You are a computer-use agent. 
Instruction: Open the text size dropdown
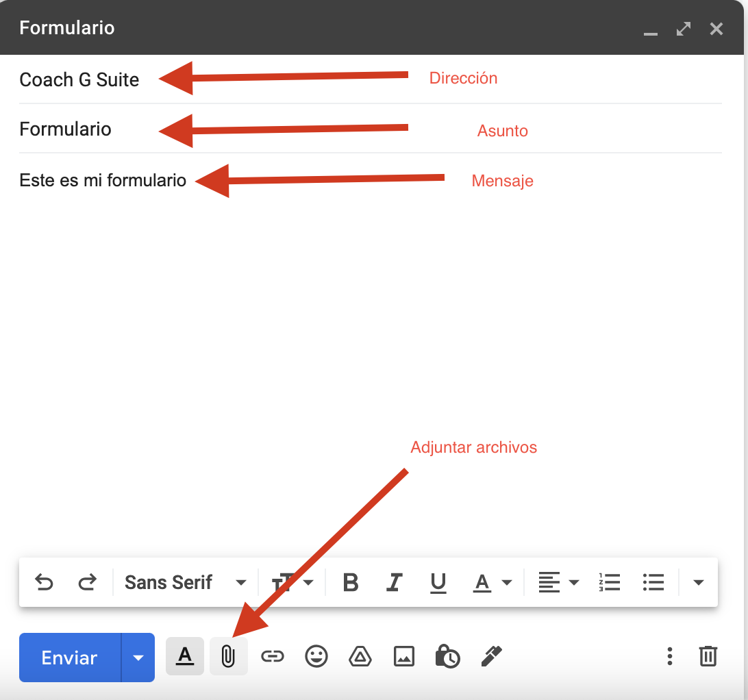pos(292,582)
